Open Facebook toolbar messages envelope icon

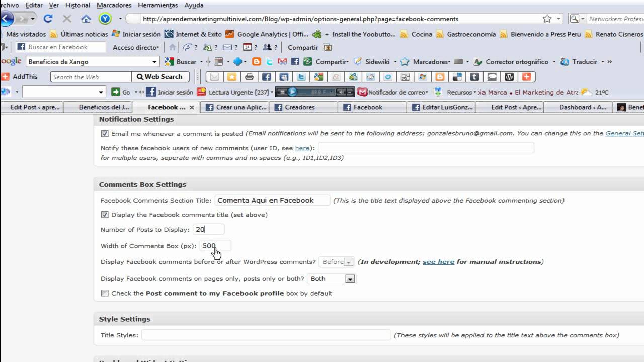click(227, 47)
